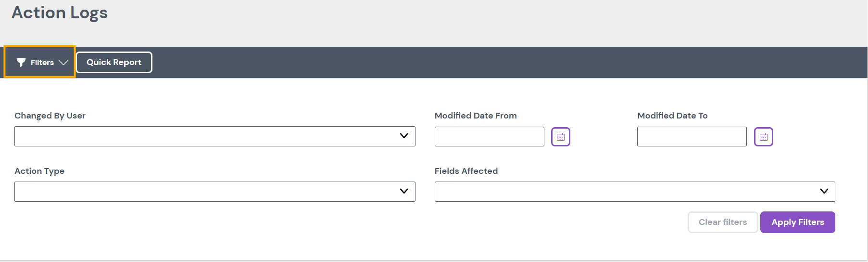Screen dimensions: 868x262
Task: Focus the Modified Date From text field
Action: click(x=489, y=137)
